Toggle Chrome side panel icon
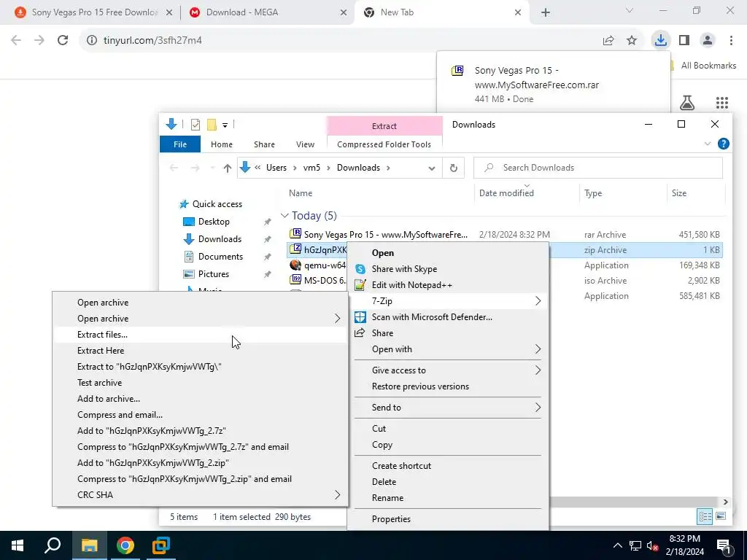This screenshot has height=560, width=747. coord(684,40)
